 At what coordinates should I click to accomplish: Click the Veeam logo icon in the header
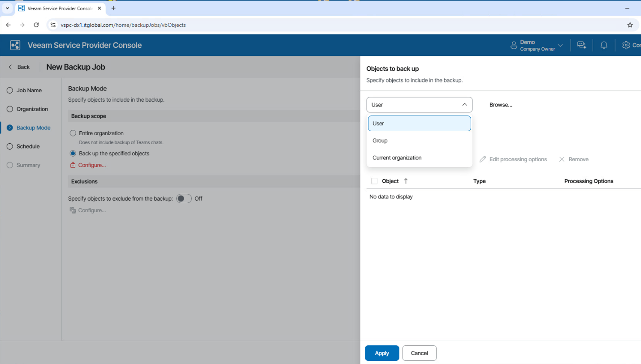click(x=15, y=45)
